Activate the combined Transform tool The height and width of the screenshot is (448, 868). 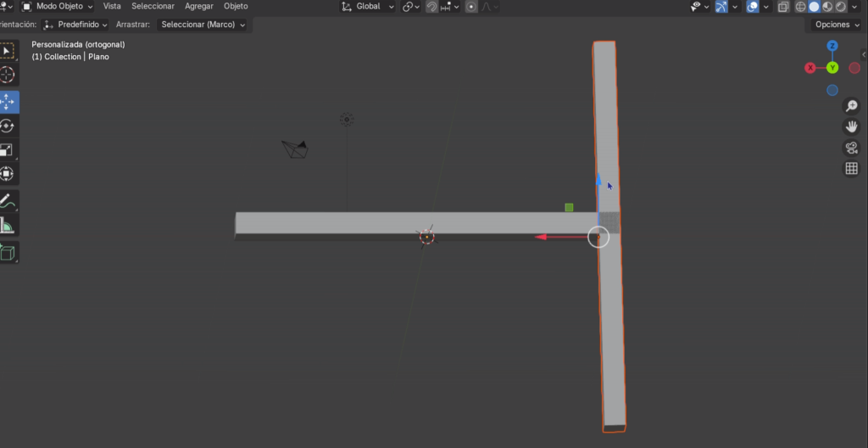[7, 174]
